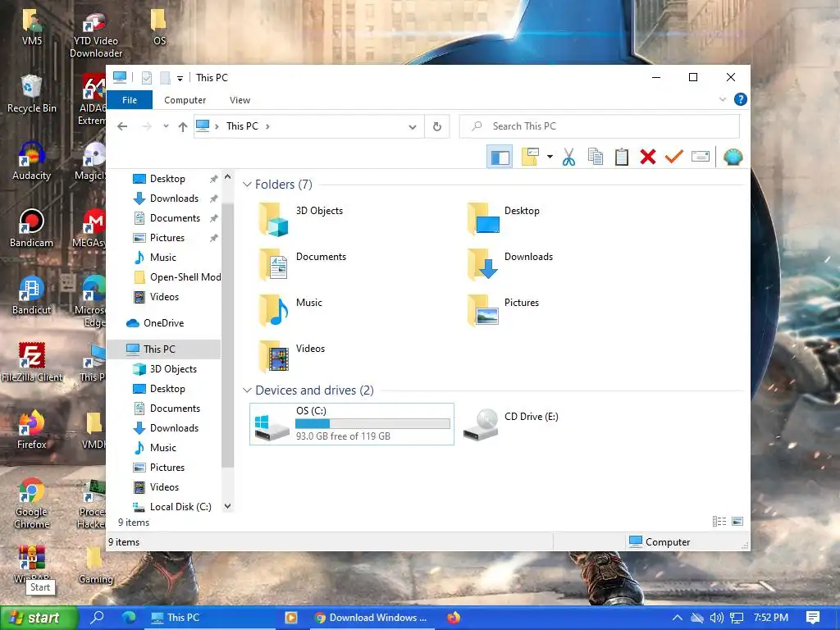This screenshot has height=630, width=840.
Task: Click the Start button on taskbar
Action: pos(39,619)
